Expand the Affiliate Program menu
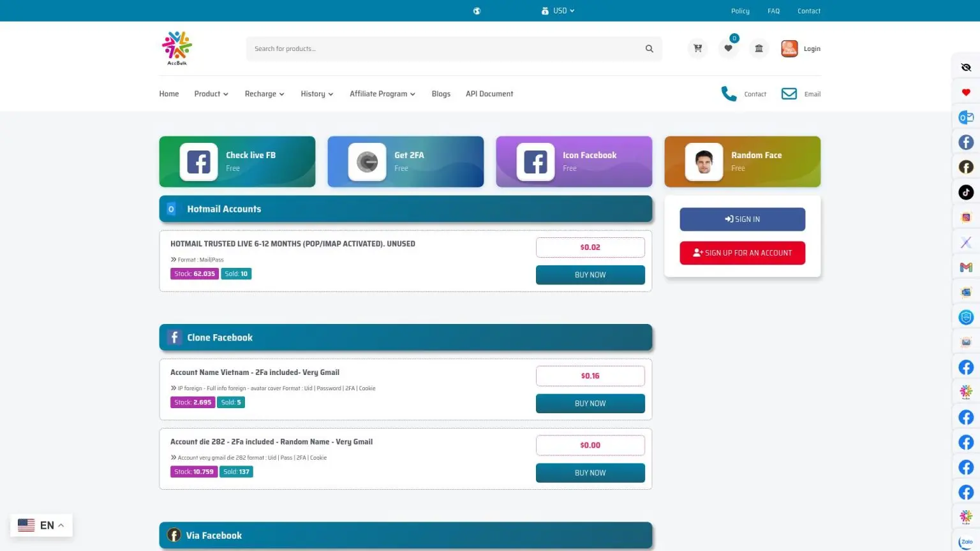The height and width of the screenshot is (551, 980). click(x=382, y=94)
